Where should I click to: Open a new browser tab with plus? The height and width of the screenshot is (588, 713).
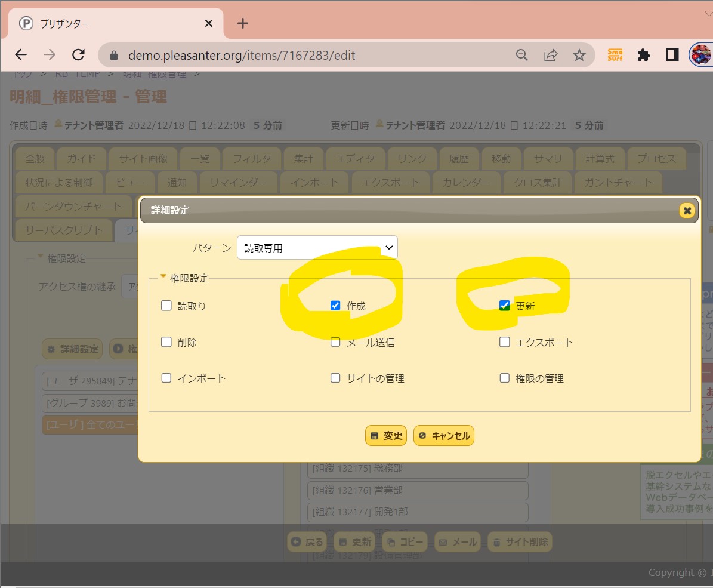click(242, 23)
